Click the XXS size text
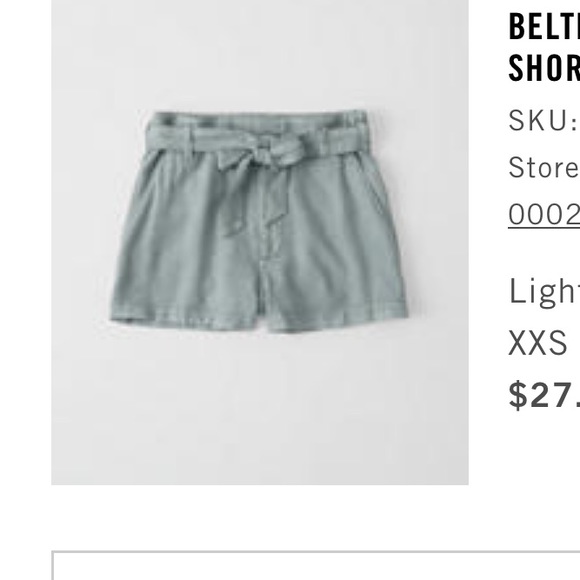Image resolution: width=580 pixels, height=580 pixels. 537,343
